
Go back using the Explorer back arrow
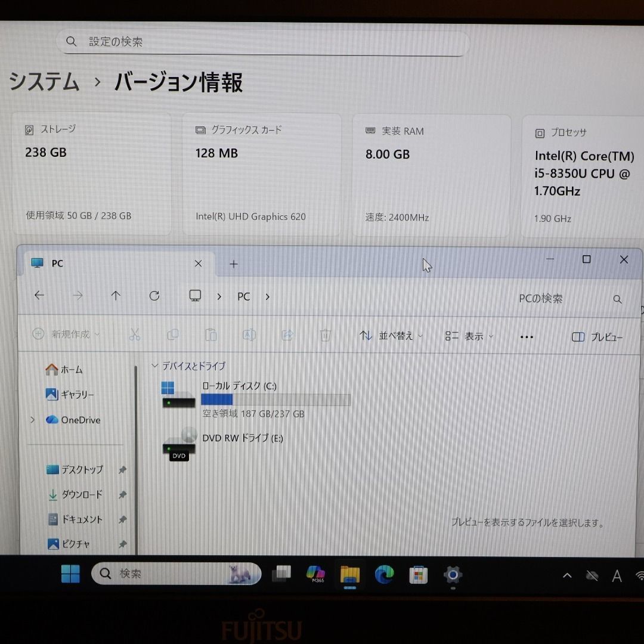tap(39, 295)
